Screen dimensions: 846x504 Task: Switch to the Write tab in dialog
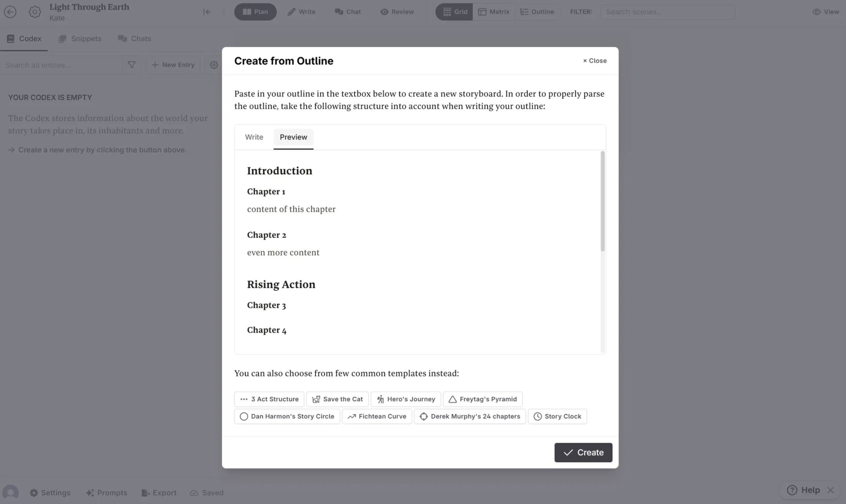pos(254,137)
